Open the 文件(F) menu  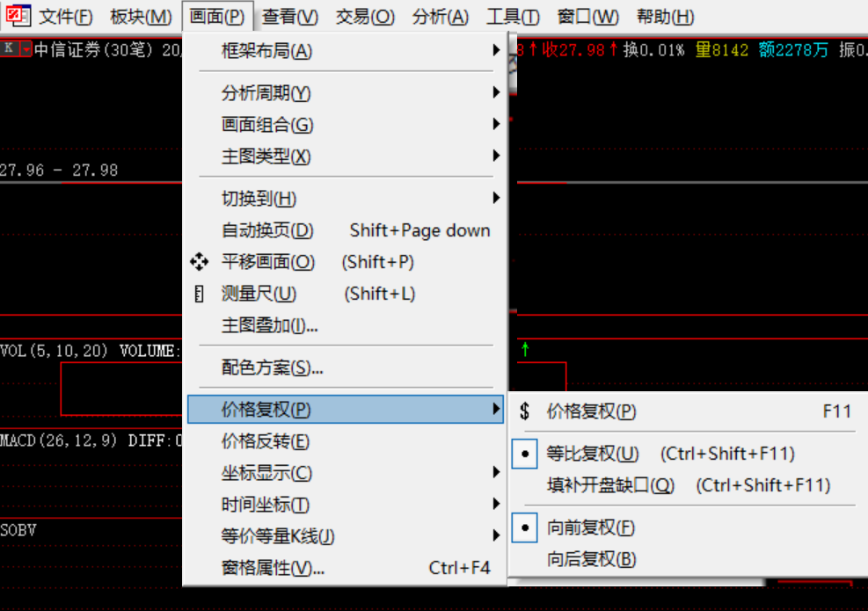pos(66,17)
